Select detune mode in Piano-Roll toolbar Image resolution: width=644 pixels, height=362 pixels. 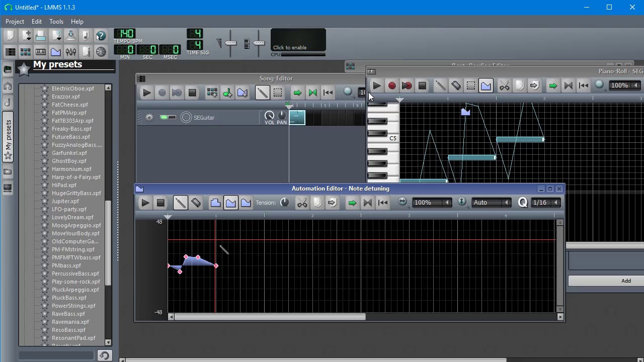(x=486, y=85)
